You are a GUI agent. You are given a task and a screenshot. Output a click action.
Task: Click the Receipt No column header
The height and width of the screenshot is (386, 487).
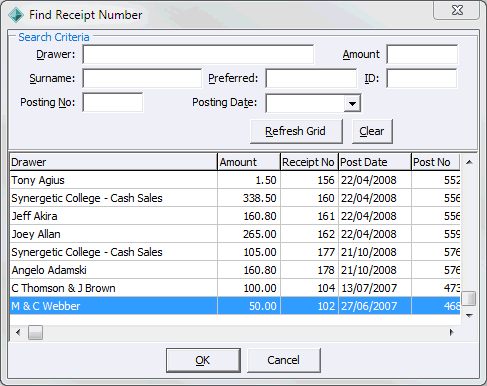[x=309, y=162]
